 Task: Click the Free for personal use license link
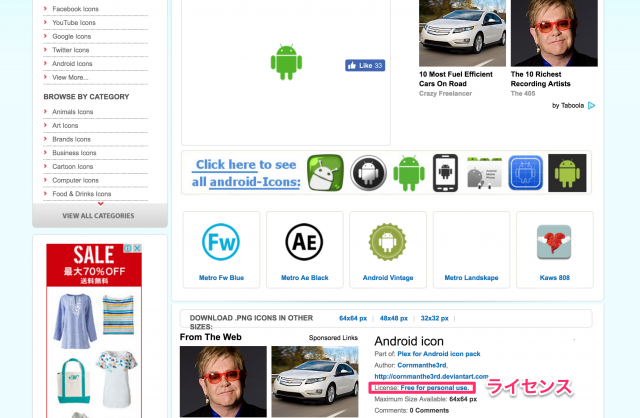coord(435,388)
